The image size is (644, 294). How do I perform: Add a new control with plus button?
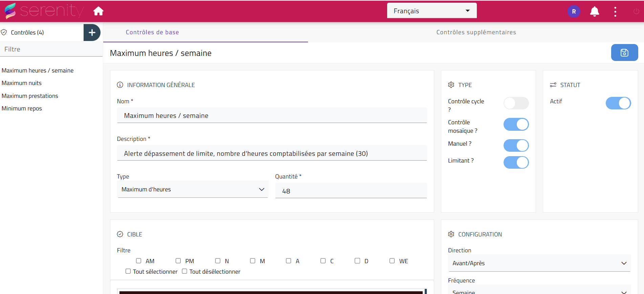coord(92,33)
